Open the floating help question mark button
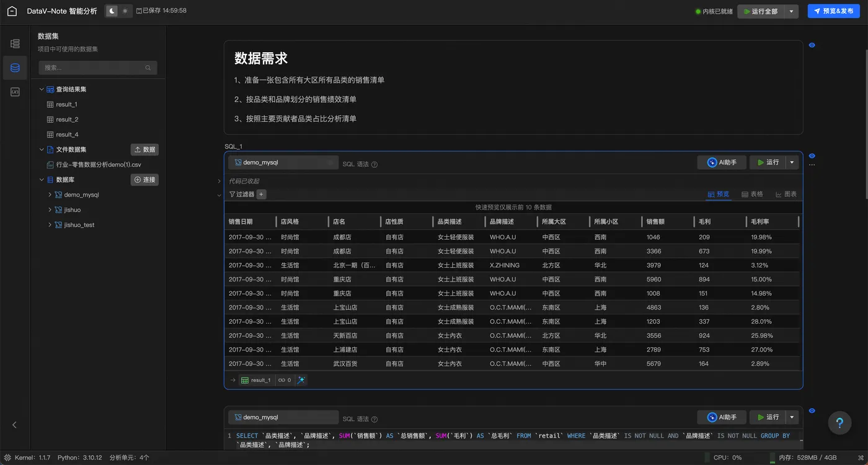Screen dimensions: 868x465 (839, 423)
